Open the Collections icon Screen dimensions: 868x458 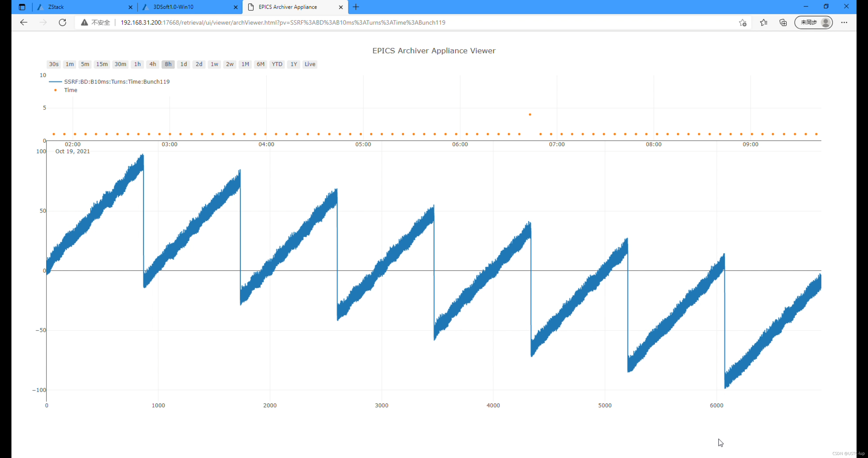783,23
